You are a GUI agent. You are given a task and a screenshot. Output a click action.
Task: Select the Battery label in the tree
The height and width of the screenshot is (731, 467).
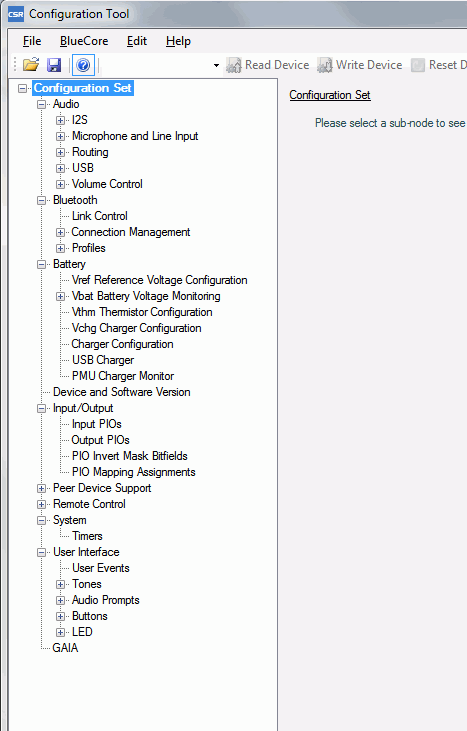(x=69, y=264)
